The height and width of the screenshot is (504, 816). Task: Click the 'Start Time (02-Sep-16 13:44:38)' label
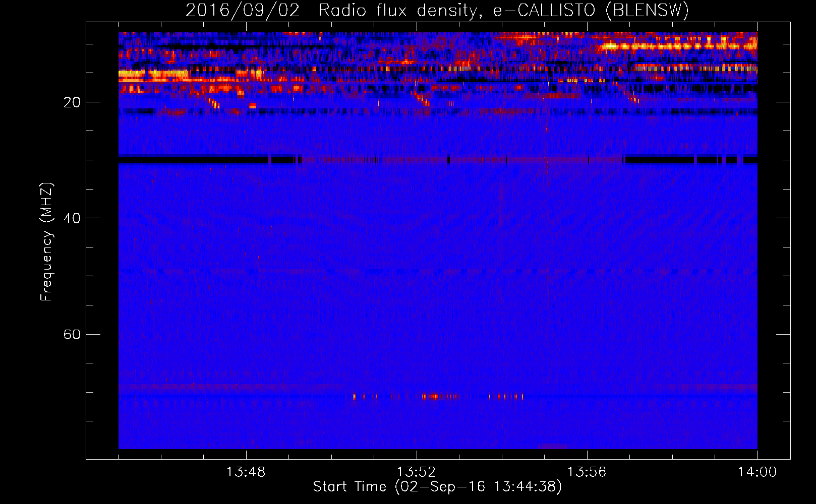pos(437,487)
